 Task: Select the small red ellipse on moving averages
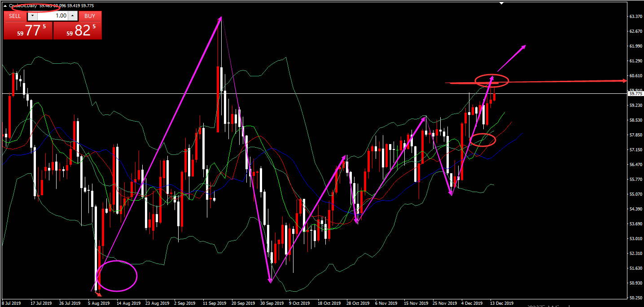[482, 140]
